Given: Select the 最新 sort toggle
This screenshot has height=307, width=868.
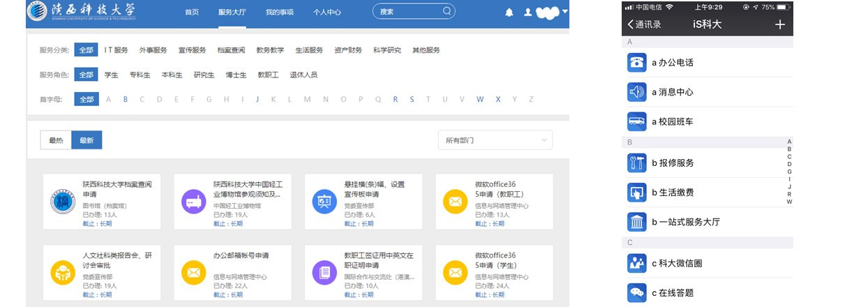Looking at the screenshot, I should 87,140.
